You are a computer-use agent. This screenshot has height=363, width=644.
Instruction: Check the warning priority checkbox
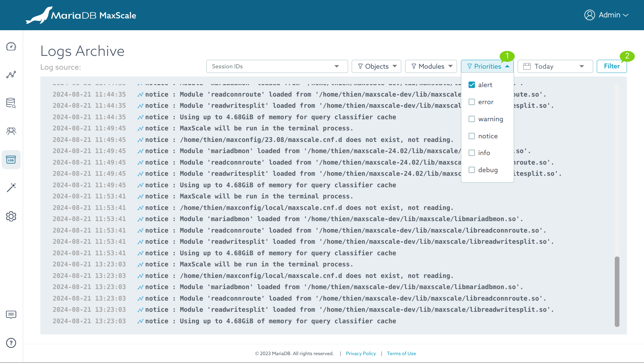click(x=472, y=119)
